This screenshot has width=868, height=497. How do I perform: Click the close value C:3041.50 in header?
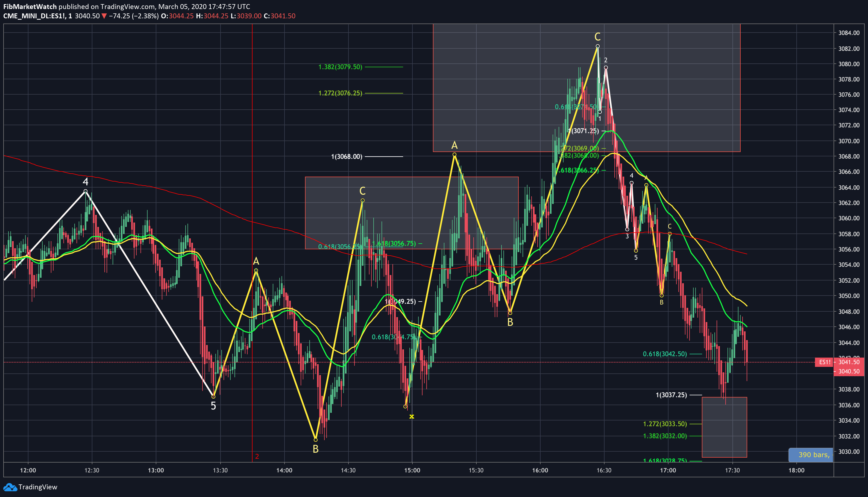279,16
